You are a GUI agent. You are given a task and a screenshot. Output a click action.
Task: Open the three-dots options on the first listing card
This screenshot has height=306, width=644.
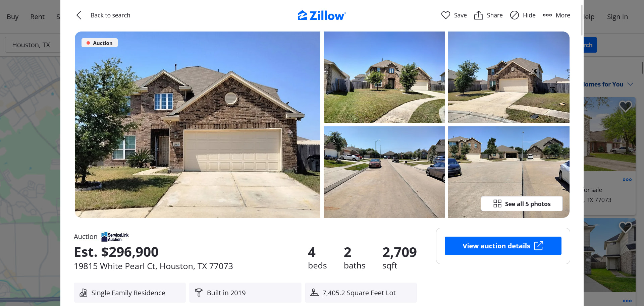tap(627, 180)
